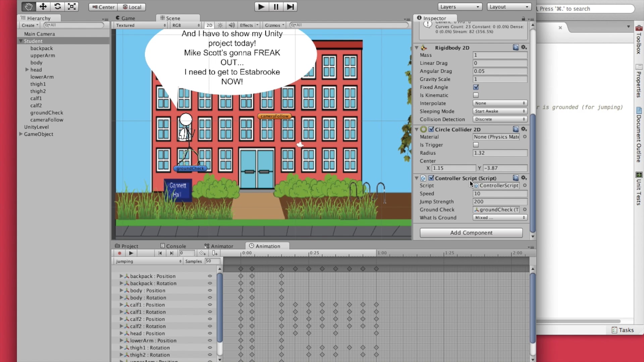The height and width of the screenshot is (362, 644).
Task: Open the Gizmos menu button
Action: coord(274,25)
